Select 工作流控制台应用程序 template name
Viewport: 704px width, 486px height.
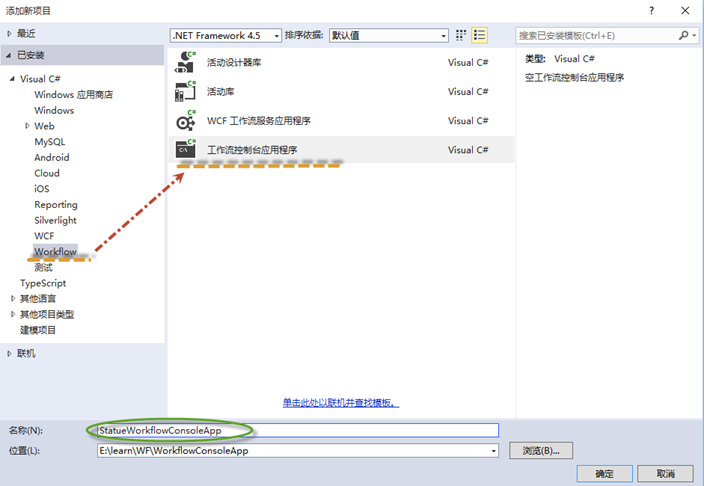[252, 150]
